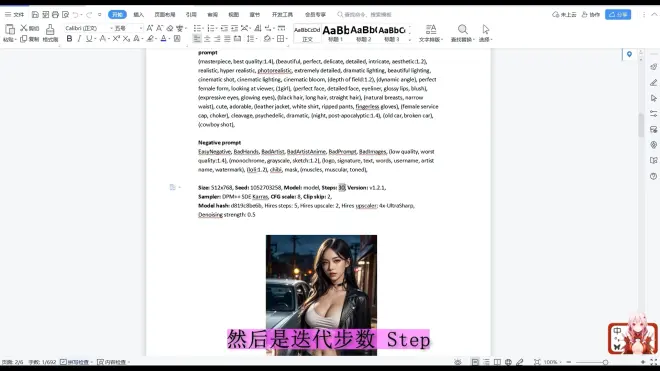This screenshot has height=371, width=660.
Task: Open Find and Replace magnifier icon
Action: [x=463, y=29]
